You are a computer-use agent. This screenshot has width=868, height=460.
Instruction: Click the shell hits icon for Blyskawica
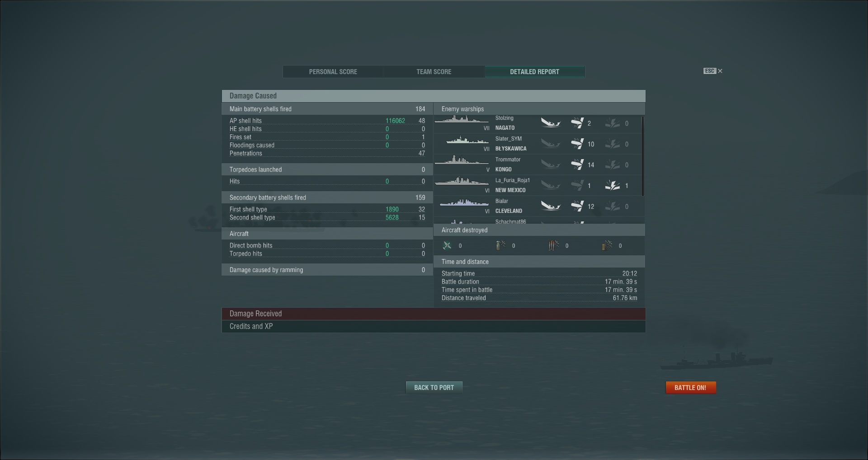[x=577, y=144]
